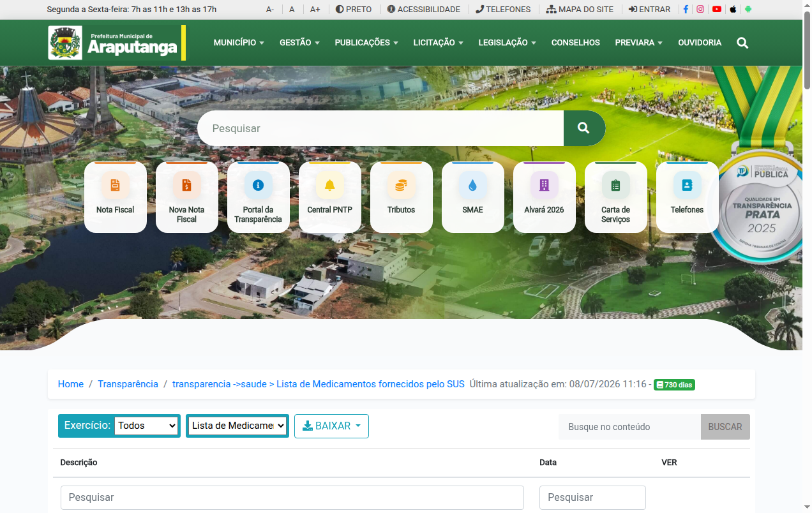Go to the Transparência breadcrumb
Viewport: 812px width, 513px height.
[x=128, y=384]
